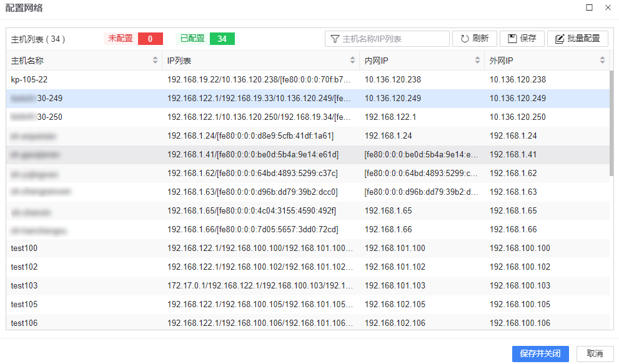Click 外网IP cell 192.168.100.102
This screenshot has height=364, width=619.
(520, 267)
